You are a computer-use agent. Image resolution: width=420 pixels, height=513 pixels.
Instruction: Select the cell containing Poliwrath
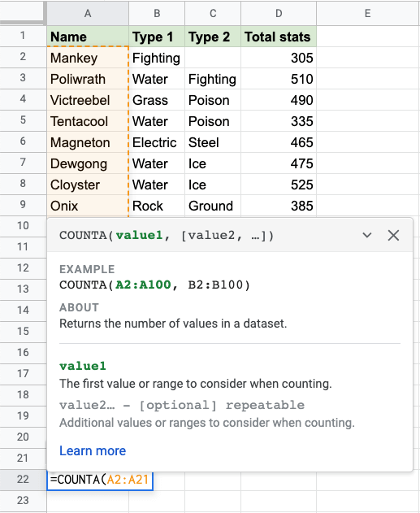pyautogui.click(x=88, y=79)
